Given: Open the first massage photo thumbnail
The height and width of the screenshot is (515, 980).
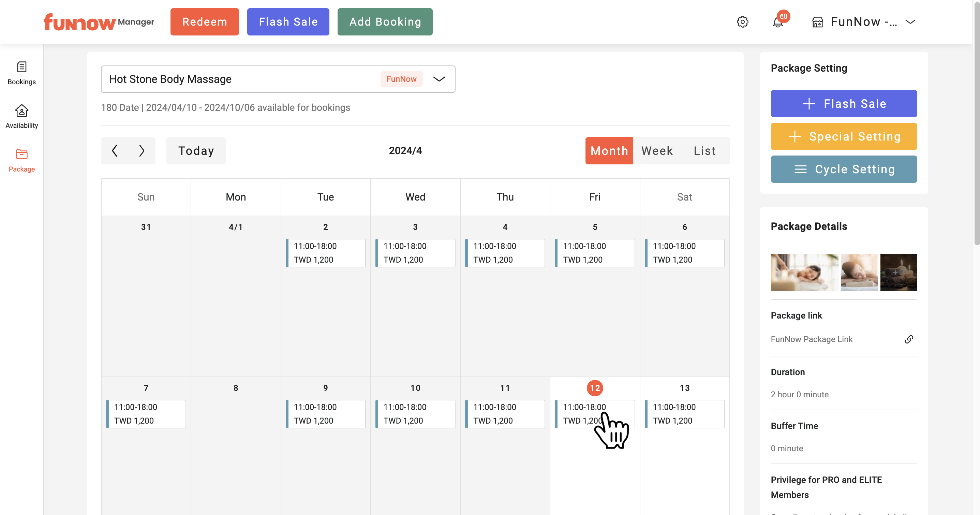Looking at the screenshot, I should tap(804, 272).
